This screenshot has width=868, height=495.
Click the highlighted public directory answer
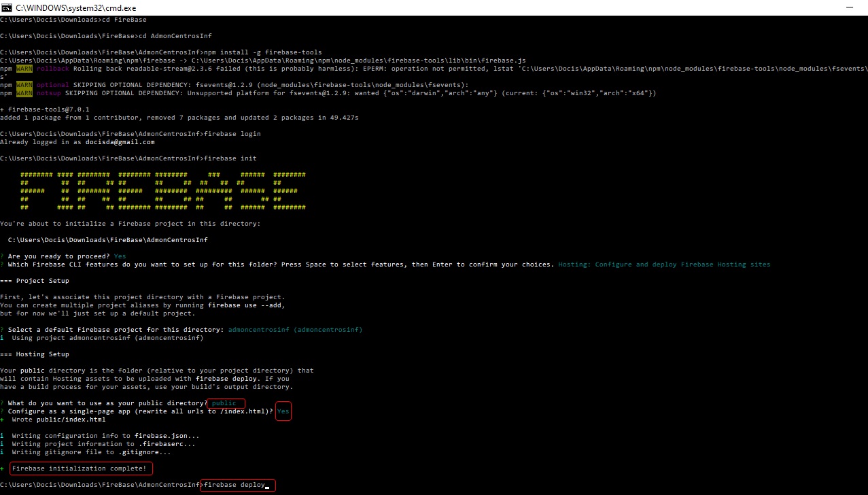point(224,403)
